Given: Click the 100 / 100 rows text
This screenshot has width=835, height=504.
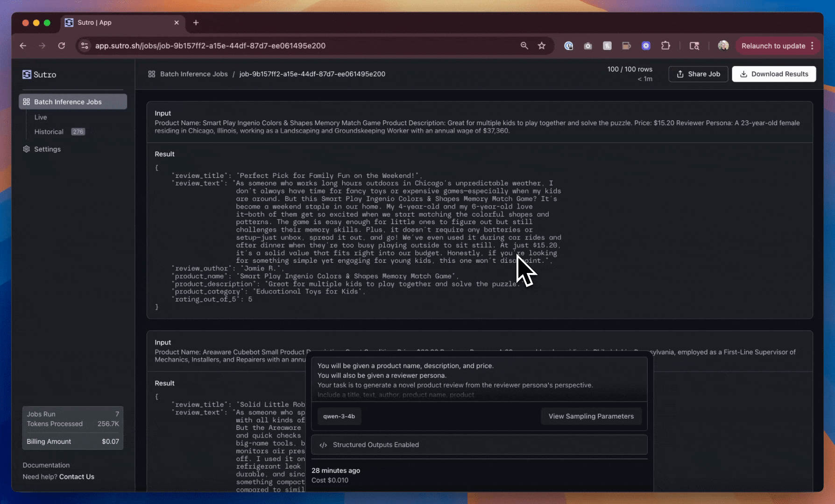Looking at the screenshot, I should [x=630, y=69].
